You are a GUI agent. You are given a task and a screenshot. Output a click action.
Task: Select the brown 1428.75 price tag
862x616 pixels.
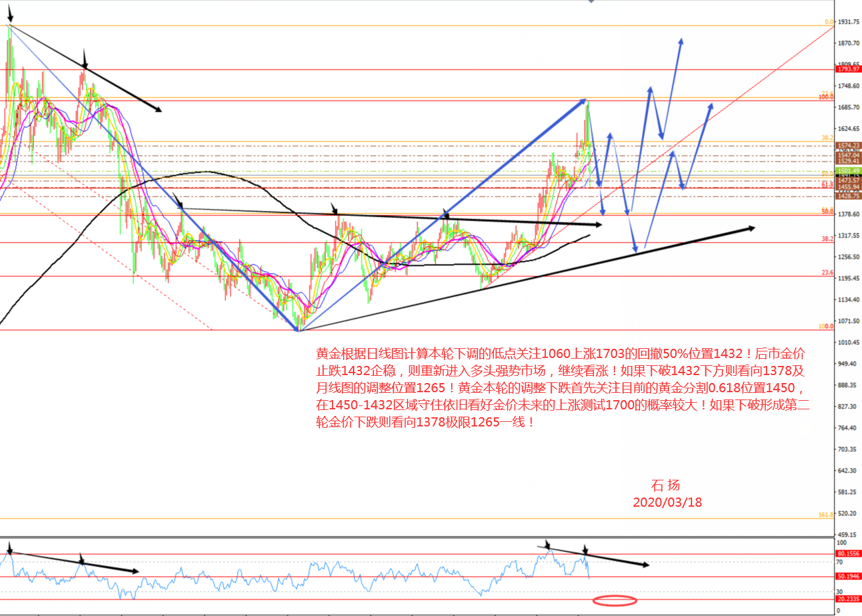(848, 196)
